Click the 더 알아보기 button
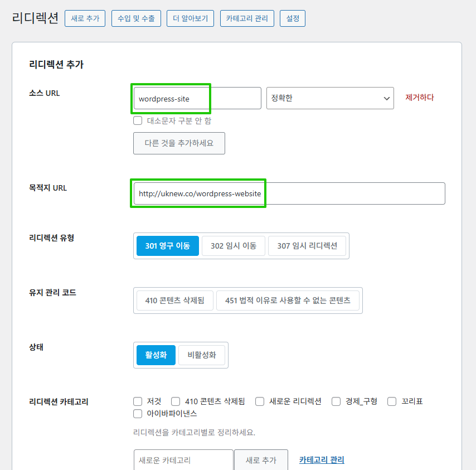The width and height of the screenshot is (476, 470). pyautogui.click(x=190, y=18)
